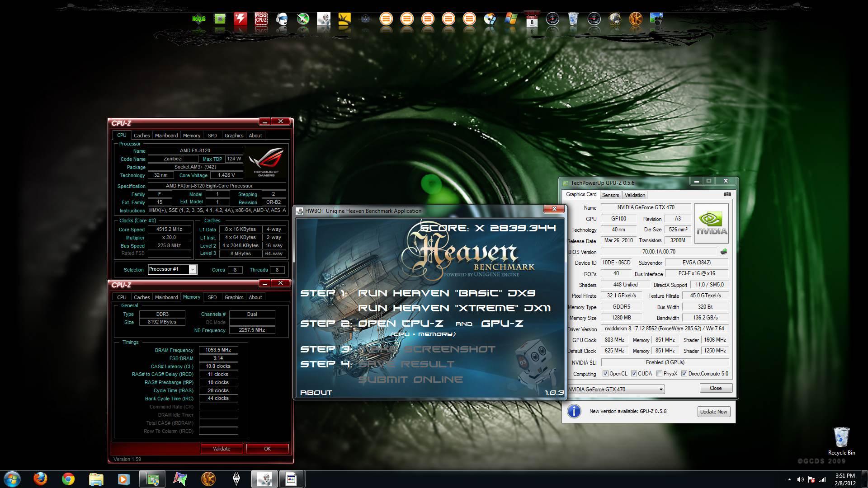The width and height of the screenshot is (868, 488).
Task: Launch ROG CPU-Z from the top dock
Action: point(261,19)
